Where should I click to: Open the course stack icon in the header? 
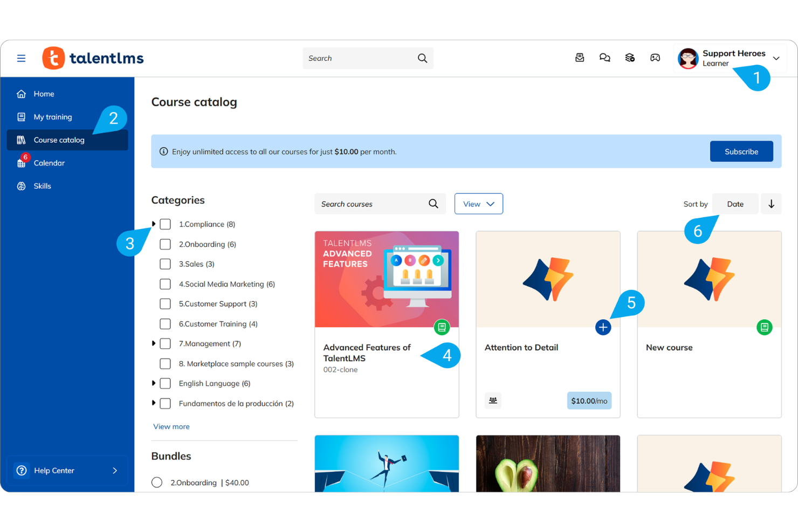tap(630, 58)
